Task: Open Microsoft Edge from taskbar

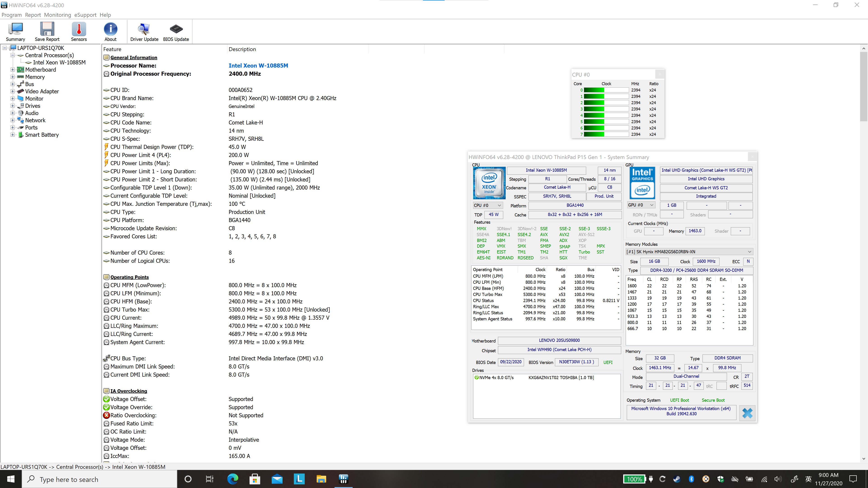Action: [x=233, y=479]
